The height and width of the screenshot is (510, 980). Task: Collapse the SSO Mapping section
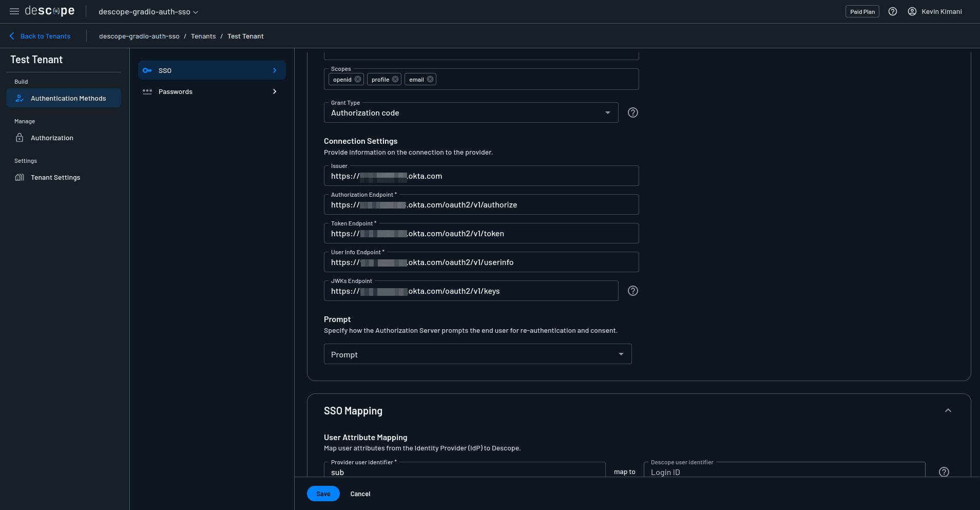click(947, 410)
